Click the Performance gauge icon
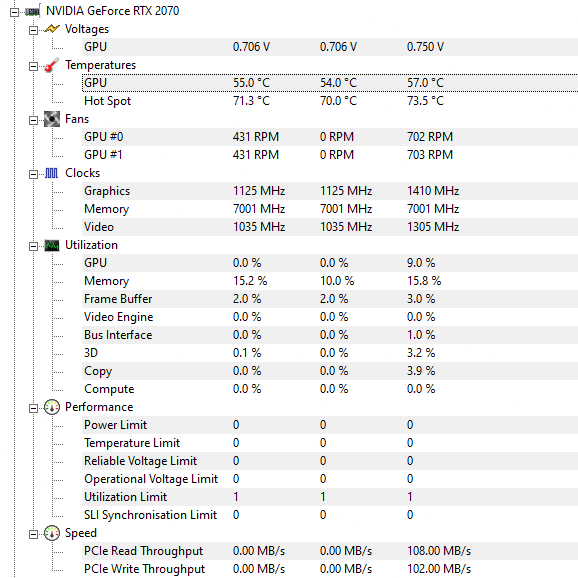Viewport: 578px width, 578px height. (x=52, y=407)
